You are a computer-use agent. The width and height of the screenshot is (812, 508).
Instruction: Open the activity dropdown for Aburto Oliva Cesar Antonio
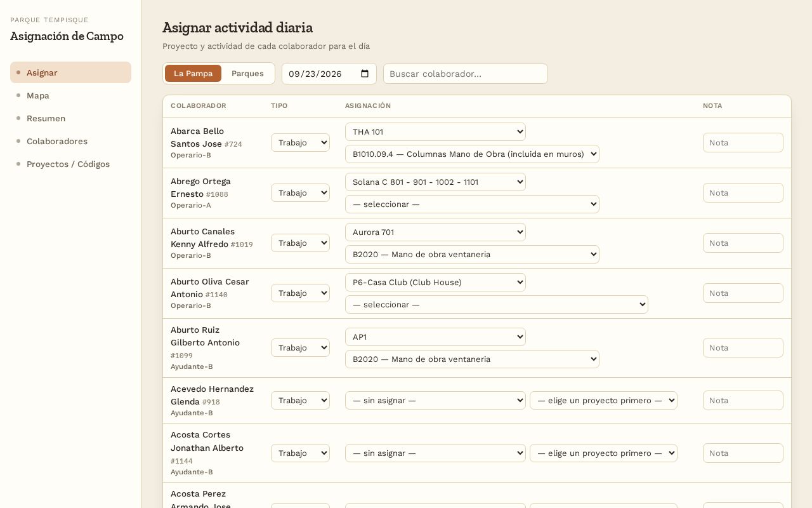click(497, 304)
